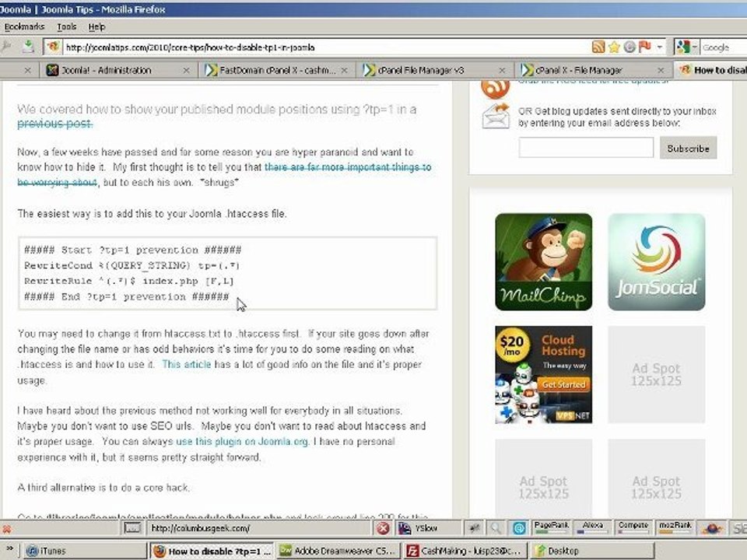Viewport: 747px width, 560px height.
Task: Click the keyboard icon in the status bar
Action: (132, 527)
